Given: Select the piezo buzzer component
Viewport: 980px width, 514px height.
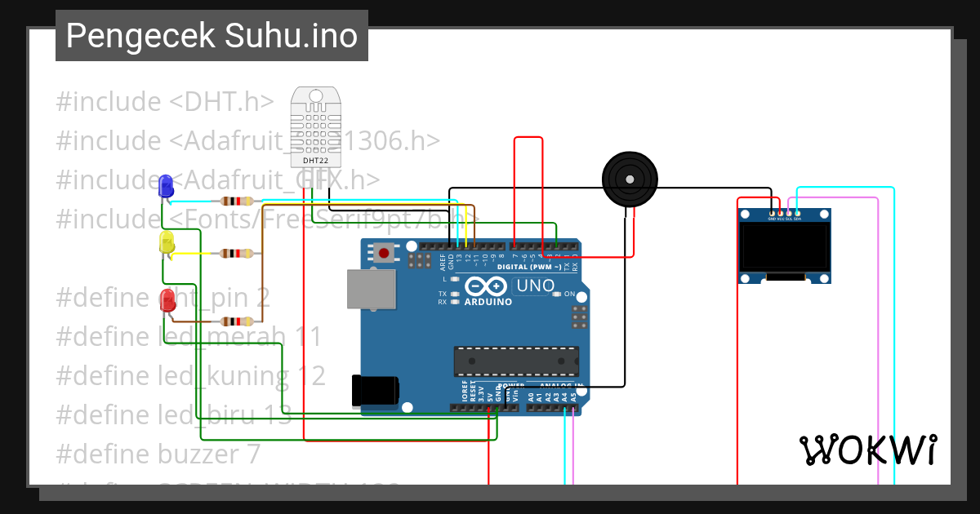Looking at the screenshot, I should click(630, 179).
